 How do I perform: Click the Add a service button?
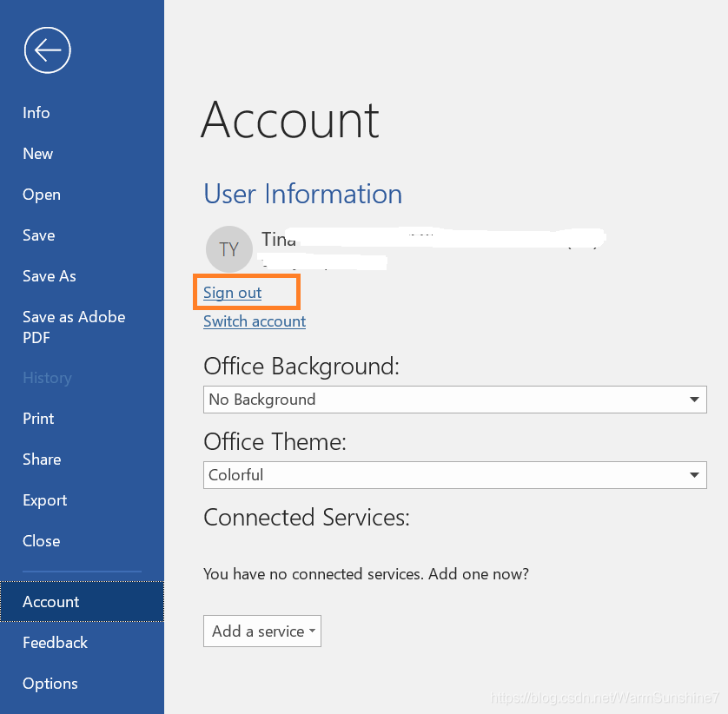[262, 631]
